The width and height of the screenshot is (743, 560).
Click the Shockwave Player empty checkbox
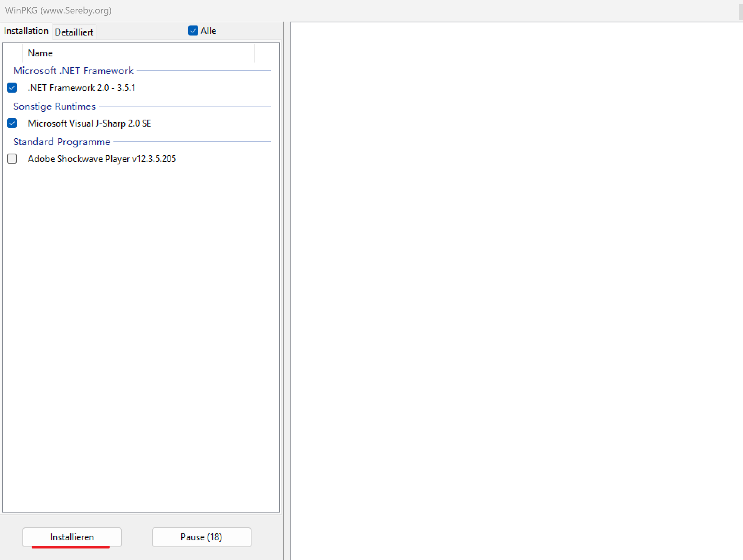[12, 159]
